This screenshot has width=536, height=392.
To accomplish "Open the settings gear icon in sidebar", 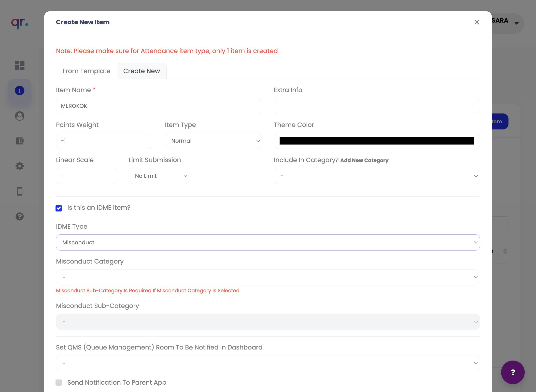I will tap(20, 166).
